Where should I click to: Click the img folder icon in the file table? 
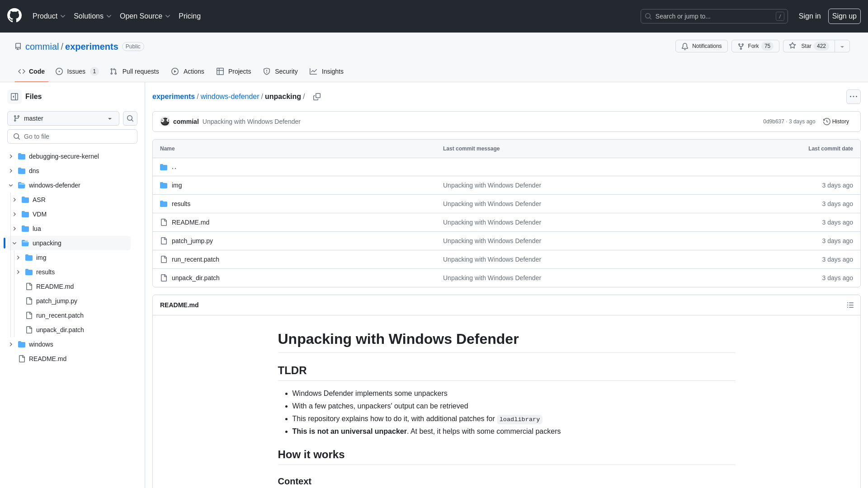click(164, 185)
